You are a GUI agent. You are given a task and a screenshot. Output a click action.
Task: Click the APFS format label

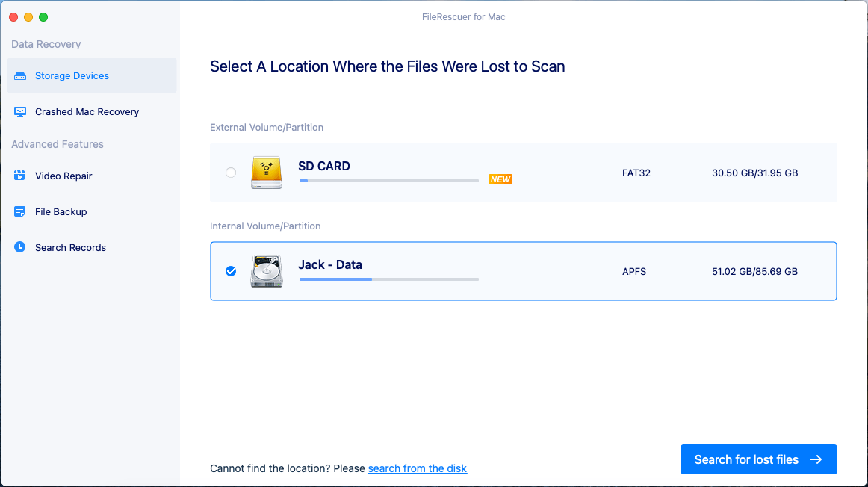pyautogui.click(x=634, y=271)
